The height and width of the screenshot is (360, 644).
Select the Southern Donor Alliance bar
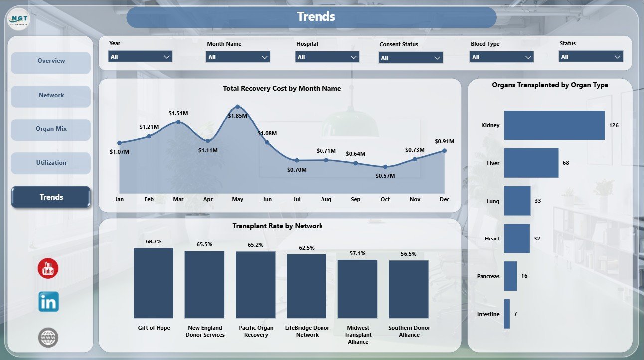[409, 289]
